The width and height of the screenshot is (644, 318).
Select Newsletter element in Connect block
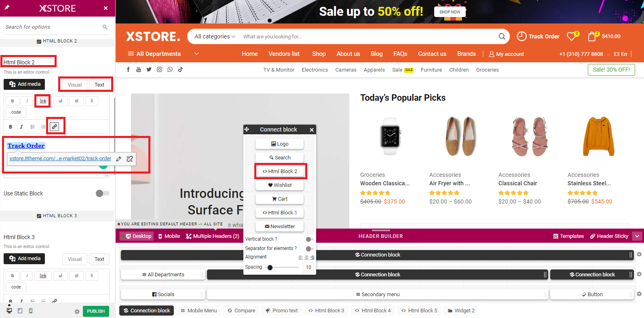(x=280, y=227)
